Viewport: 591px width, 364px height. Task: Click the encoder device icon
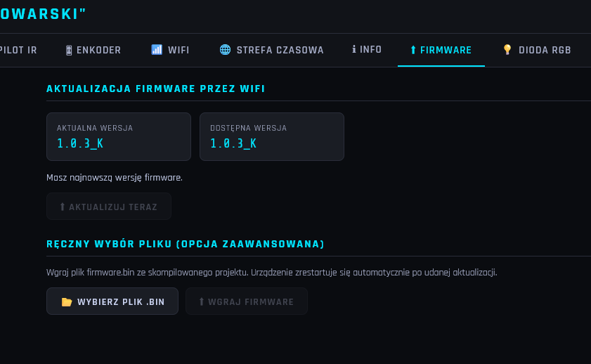tap(69, 50)
